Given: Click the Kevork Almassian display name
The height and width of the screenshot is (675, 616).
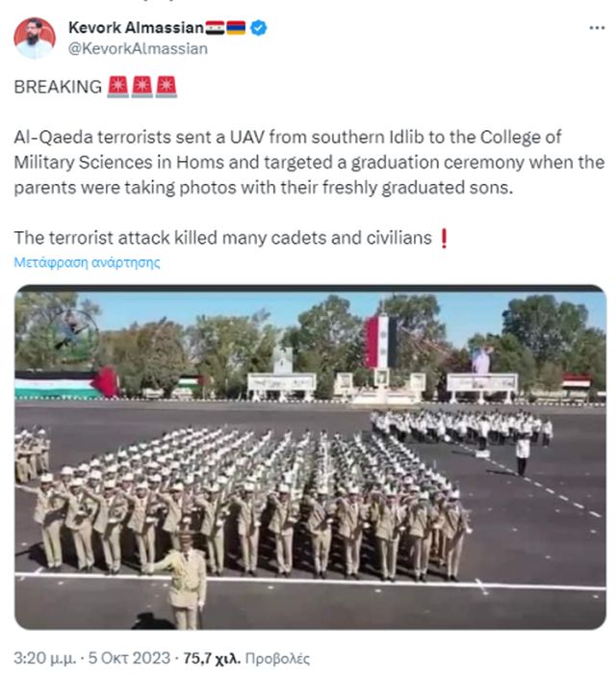Looking at the screenshot, I should tap(136, 28).
